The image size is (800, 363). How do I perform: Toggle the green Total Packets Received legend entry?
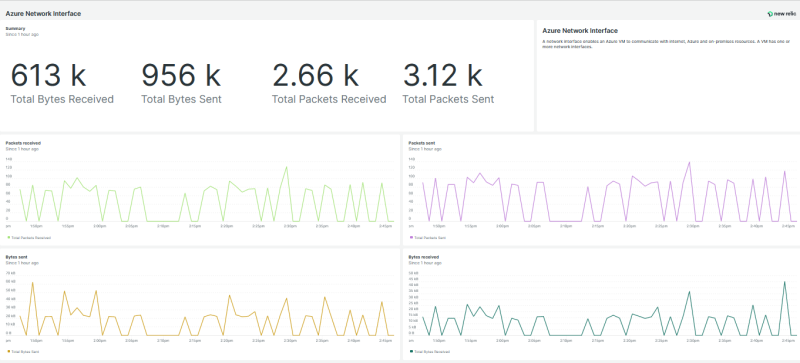pyautogui.click(x=29, y=238)
